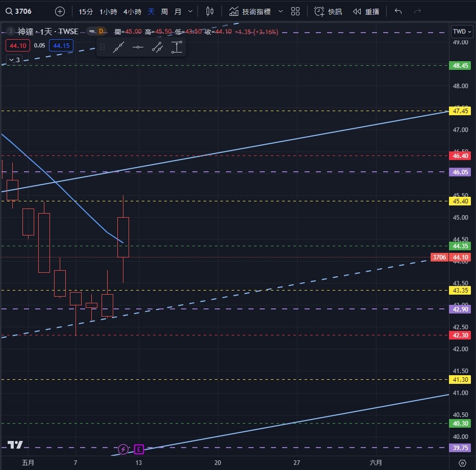Select the 天 daily timeframe

pos(151,12)
